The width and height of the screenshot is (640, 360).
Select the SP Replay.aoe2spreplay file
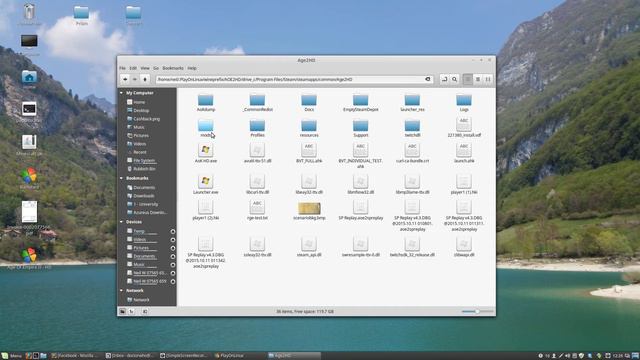pos(360,211)
